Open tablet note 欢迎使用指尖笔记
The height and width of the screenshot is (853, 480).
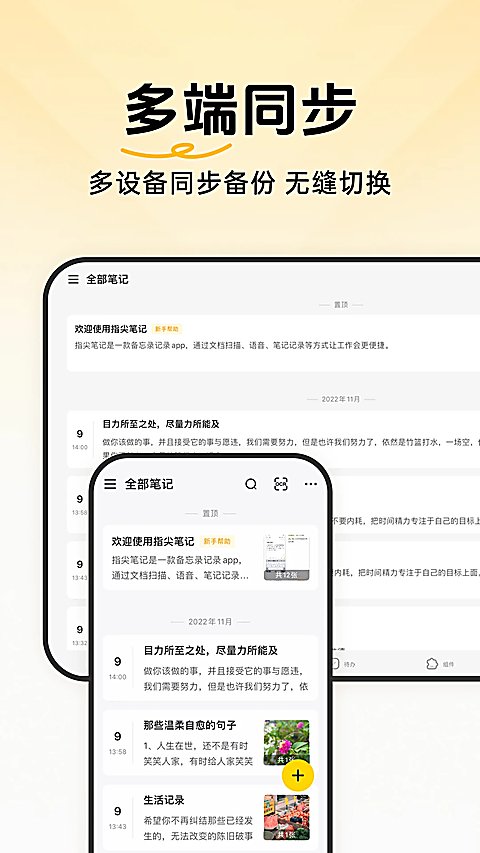point(273,343)
